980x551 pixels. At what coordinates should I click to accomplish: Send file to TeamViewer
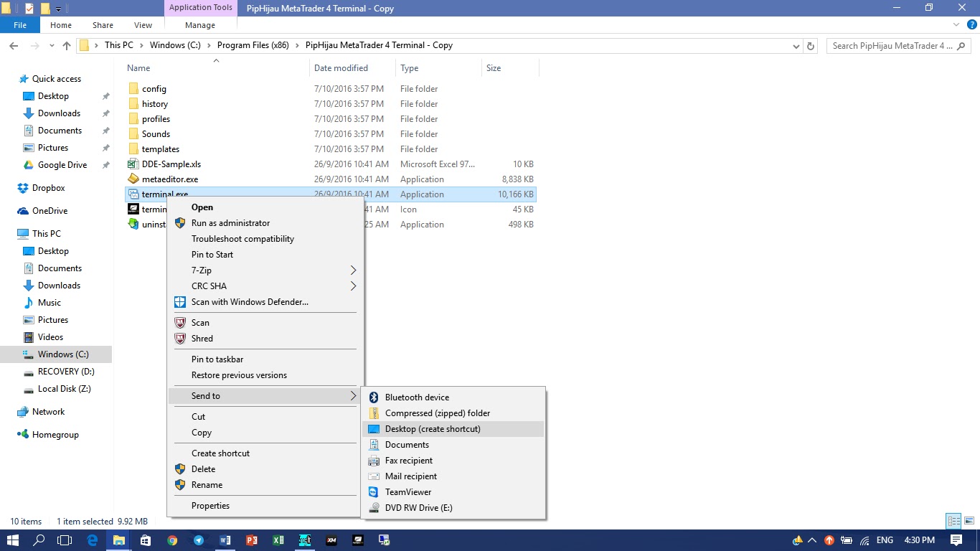pyautogui.click(x=453, y=492)
